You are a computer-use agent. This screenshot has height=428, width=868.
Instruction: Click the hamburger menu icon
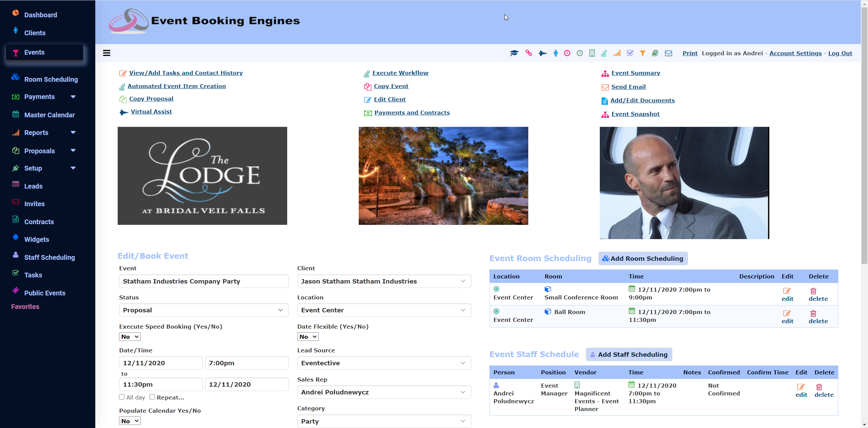(x=106, y=53)
